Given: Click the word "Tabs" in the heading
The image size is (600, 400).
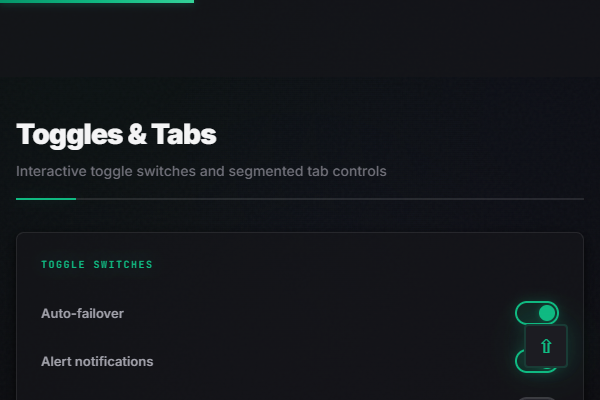Looking at the screenshot, I should point(184,134).
